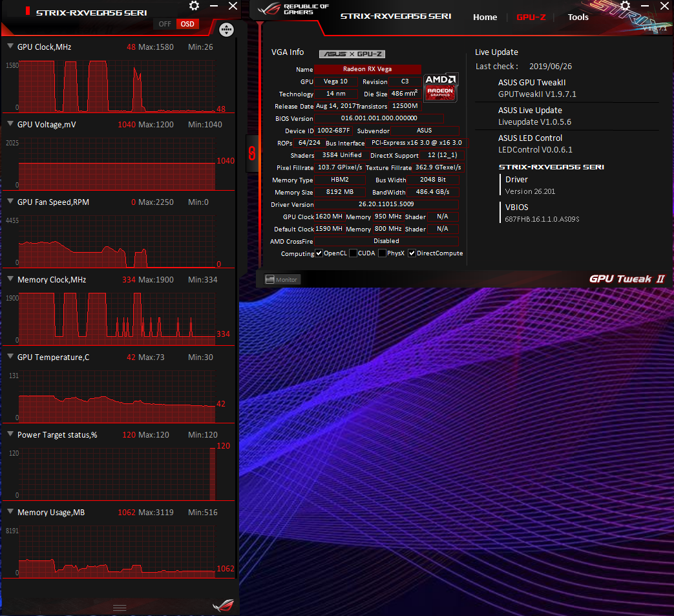Open settings gear in the monitor window

tap(195, 6)
